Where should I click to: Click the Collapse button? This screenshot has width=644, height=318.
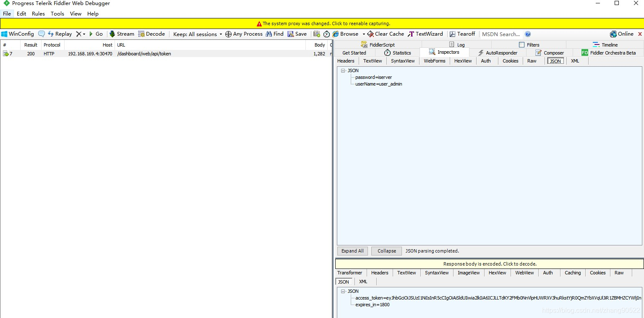(x=386, y=251)
